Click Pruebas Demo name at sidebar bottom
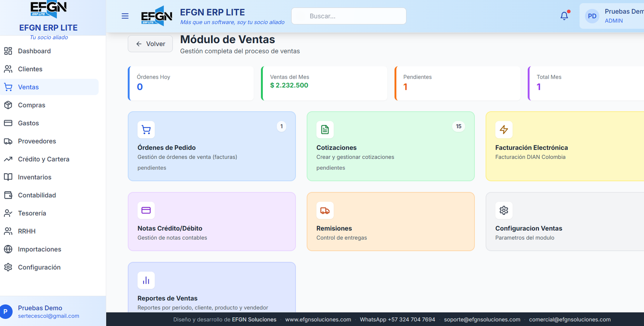Viewport: 644px width, 326px height. tap(40, 308)
